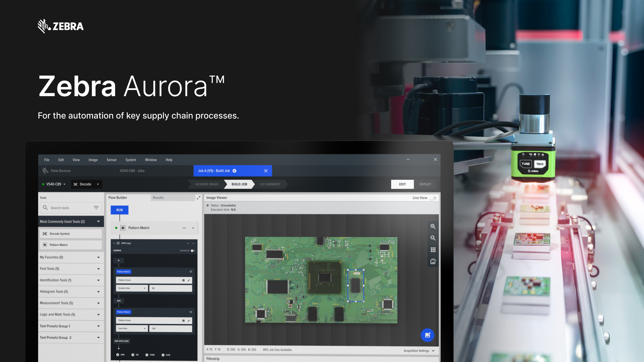The image size is (644, 362).
Task: Zoom in on the image viewer
Action: click(x=433, y=226)
